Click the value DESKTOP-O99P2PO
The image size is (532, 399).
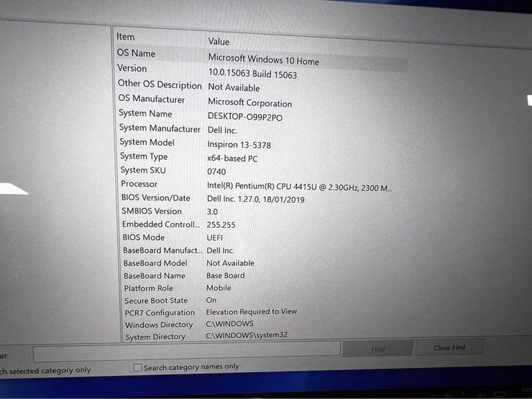click(245, 116)
